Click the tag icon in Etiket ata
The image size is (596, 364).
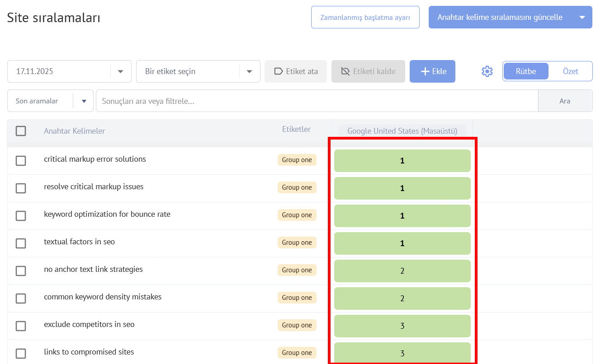(x=279, y=71)
